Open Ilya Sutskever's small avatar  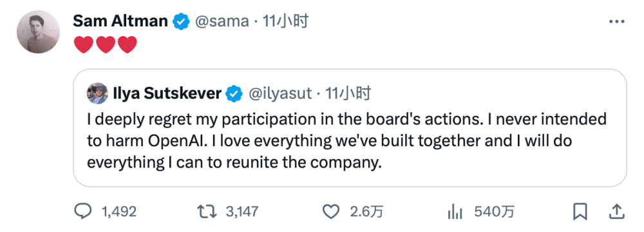97,94
